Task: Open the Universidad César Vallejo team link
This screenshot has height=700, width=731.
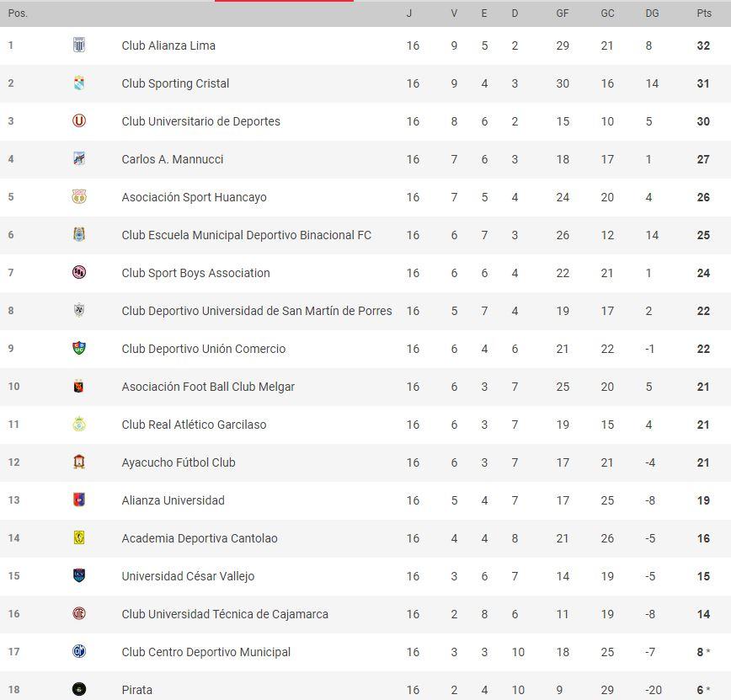Action: coord(188,576)
